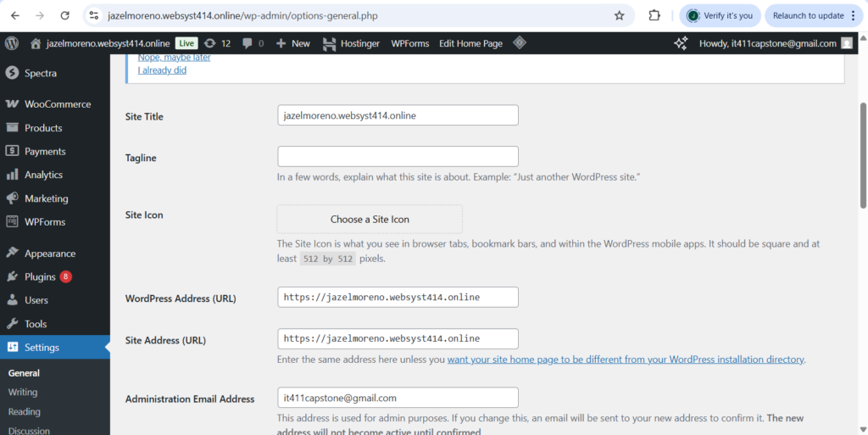Open the Writing settings submenu

(23, 393)
